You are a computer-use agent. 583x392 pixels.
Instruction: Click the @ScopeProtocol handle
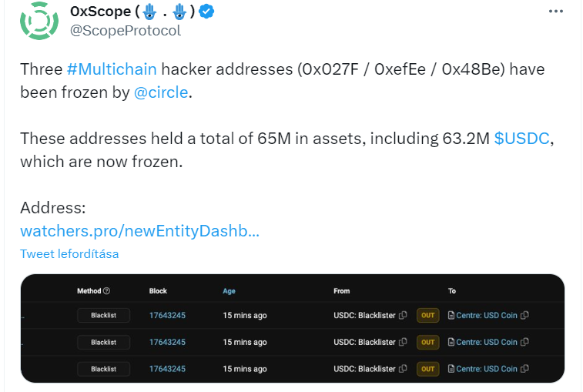tap(126, 31)
